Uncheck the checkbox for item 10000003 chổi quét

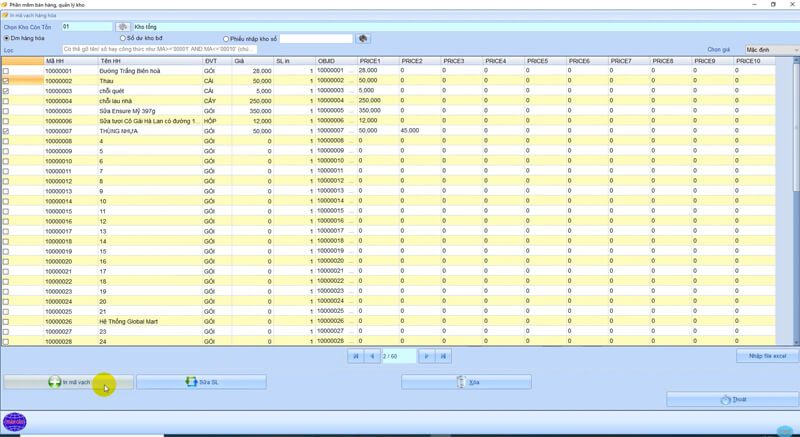pyautogui.click(x=7, y=91)
